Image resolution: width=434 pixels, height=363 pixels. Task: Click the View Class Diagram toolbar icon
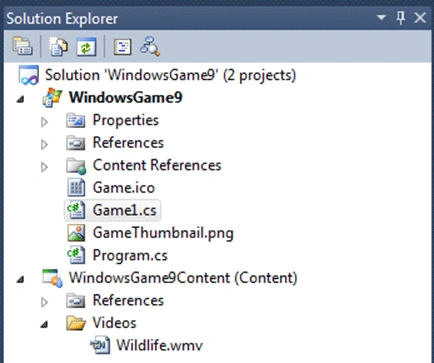tap(150, 46)
